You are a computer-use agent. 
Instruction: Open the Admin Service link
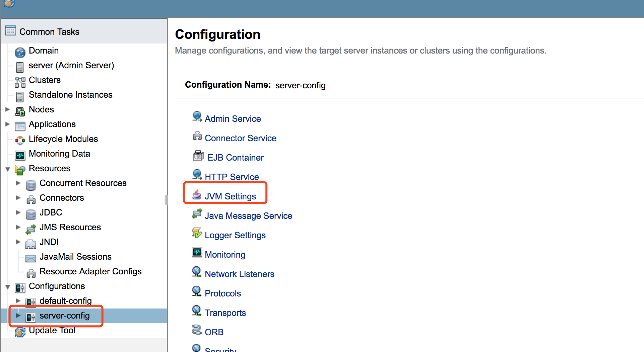click(233, 119)
